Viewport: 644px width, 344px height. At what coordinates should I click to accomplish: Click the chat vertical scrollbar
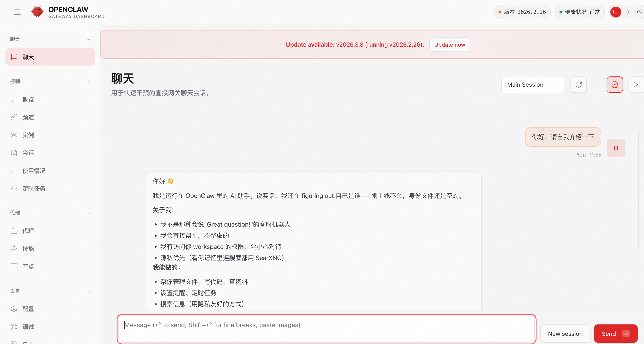638,190
